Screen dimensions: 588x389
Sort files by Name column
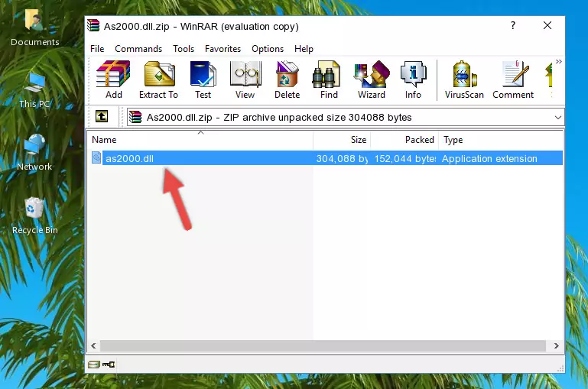[x=200, y=140]
